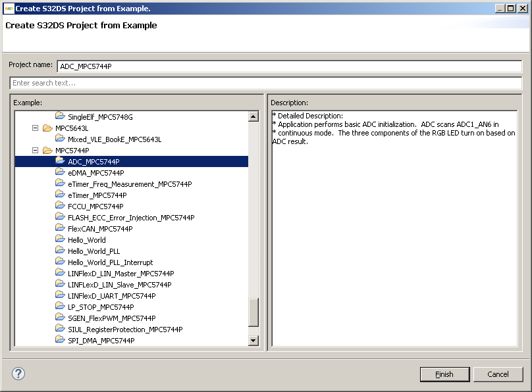Choose the LINFlexD_LIN_Master_MPC5744P example
The height and width of the screenshot is (392, 532).
(x=120, y=274)
